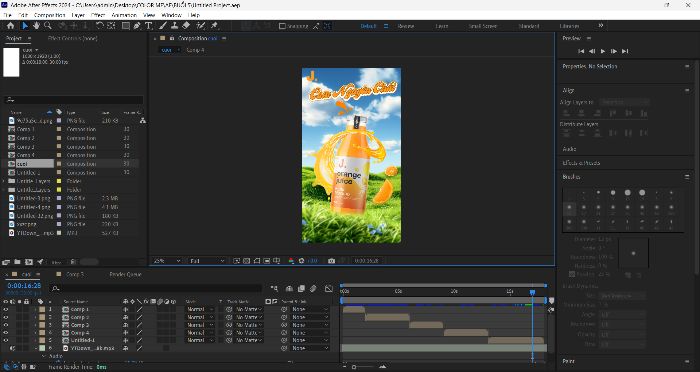The height and width of the screenshot is (372, 700).
Task: Select the Brush tool
Action: pyautogui.click(x=163, y=26)
